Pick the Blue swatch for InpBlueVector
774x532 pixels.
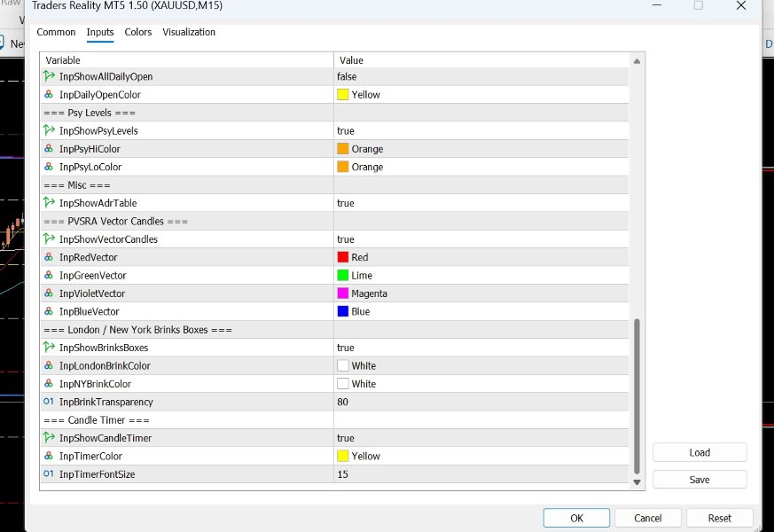[x=342, y=311]
